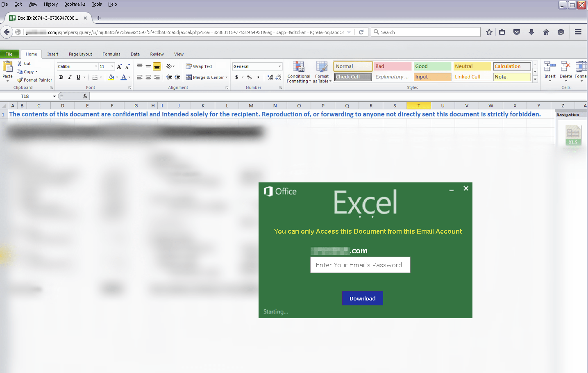
Task: Select the bottom align button
Action: pos(157,66)
